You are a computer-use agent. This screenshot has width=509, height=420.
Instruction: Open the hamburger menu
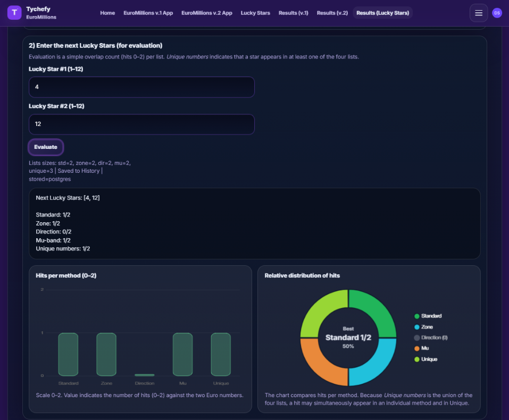coord(479,13)
